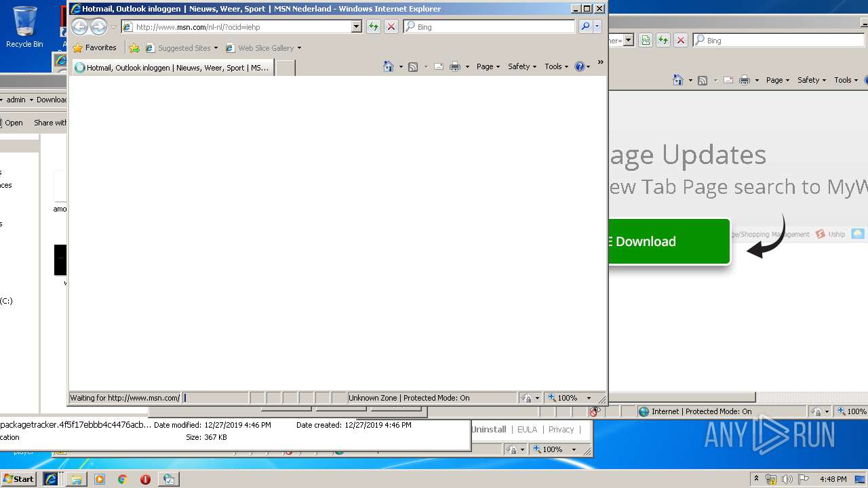This screenshot has width=868, height=488.
Task: Open Page menu in background IE window
Action: click(777, 80)
